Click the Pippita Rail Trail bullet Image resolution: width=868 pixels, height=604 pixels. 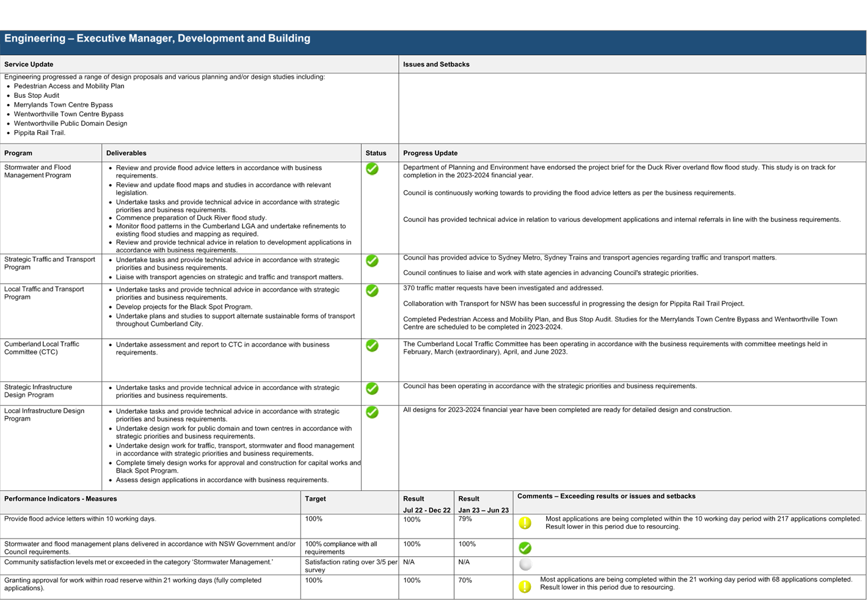click(40, 133)
